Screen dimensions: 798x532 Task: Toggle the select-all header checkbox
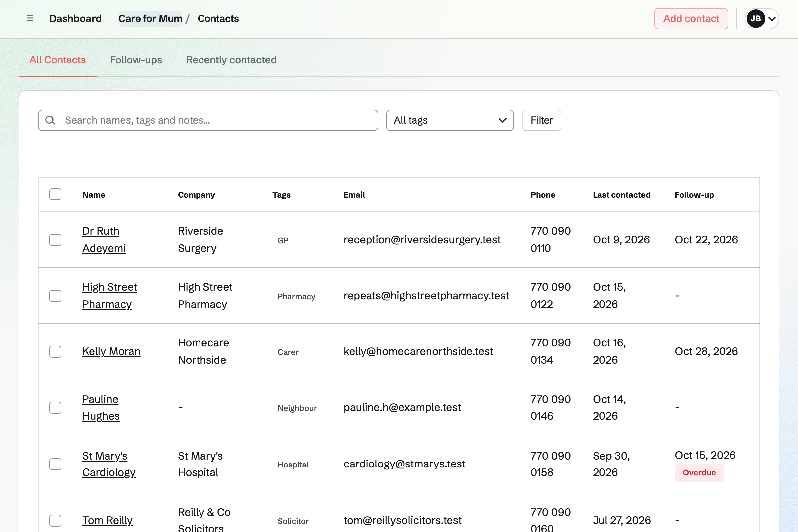55,195
